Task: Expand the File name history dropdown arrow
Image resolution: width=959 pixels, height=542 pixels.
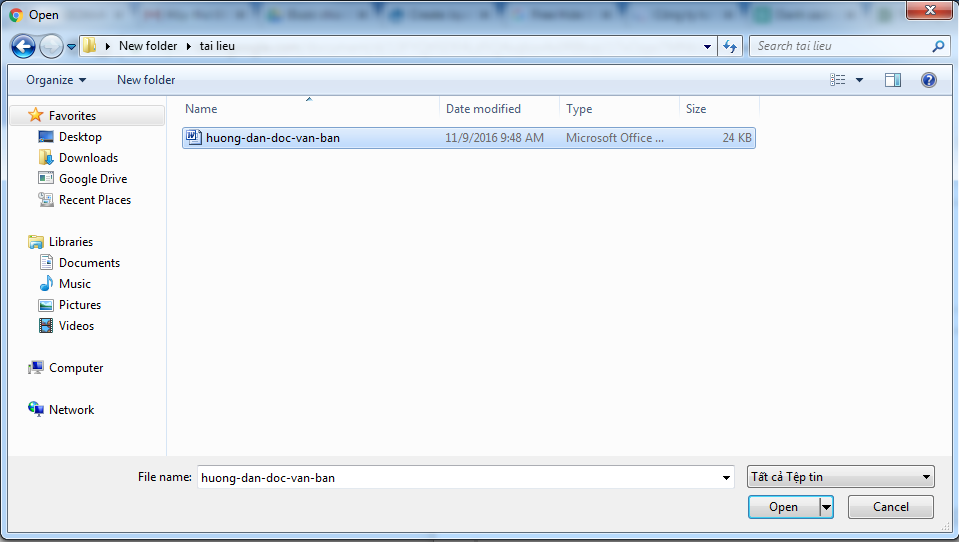Action: tap(727, 478)
